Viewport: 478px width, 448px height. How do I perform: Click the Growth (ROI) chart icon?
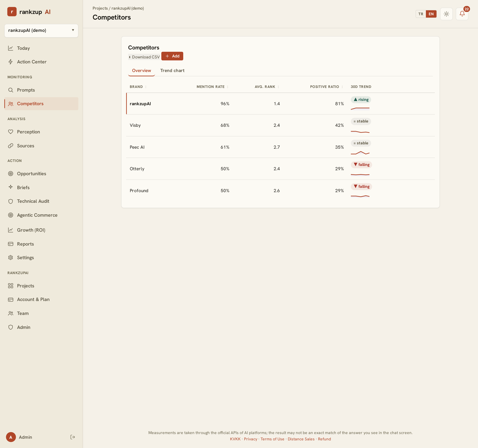coord(11,230)
